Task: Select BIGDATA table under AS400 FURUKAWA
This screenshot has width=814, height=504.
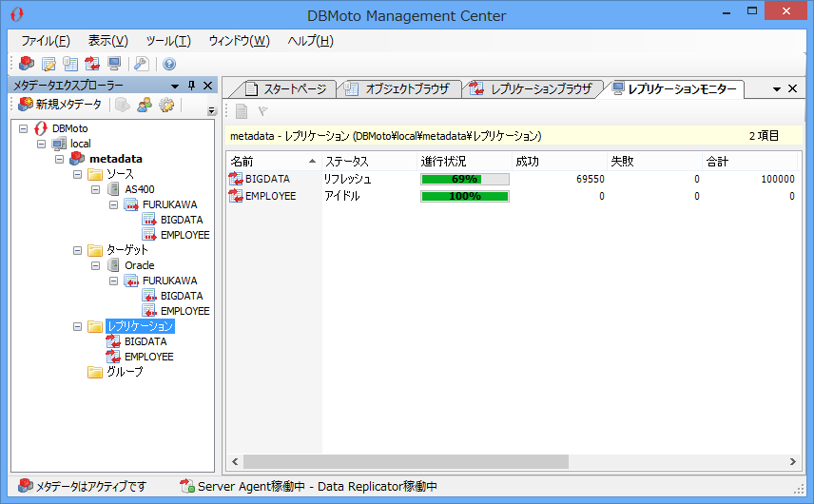Action: [x=182, y=220]
